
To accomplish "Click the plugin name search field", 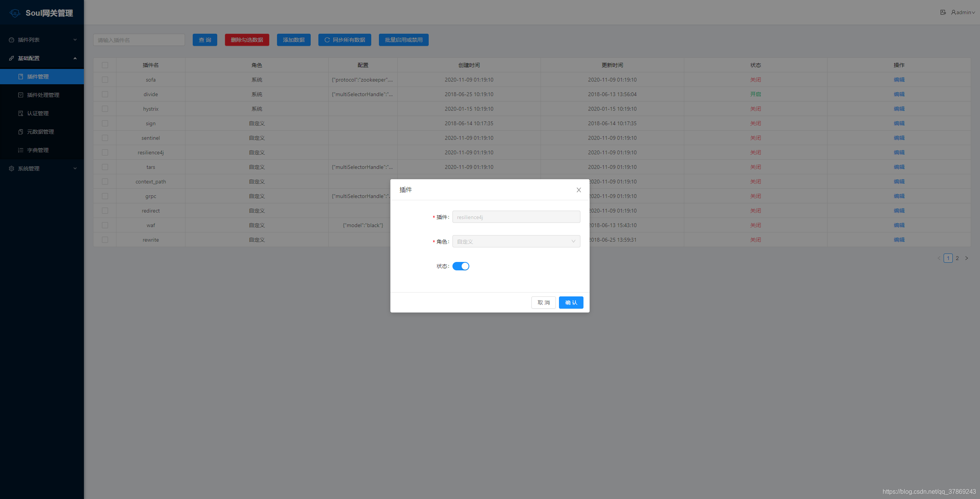I will (139, 40).
